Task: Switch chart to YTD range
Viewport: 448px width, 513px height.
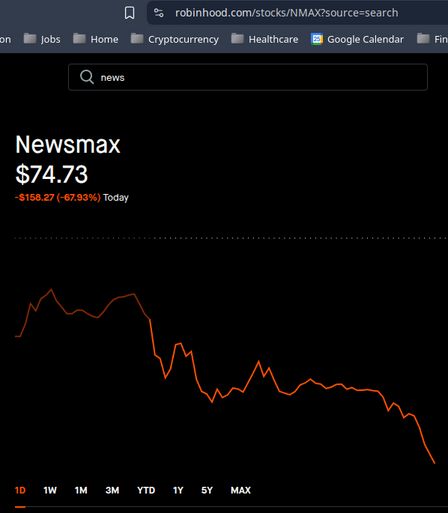Action: 146,490
